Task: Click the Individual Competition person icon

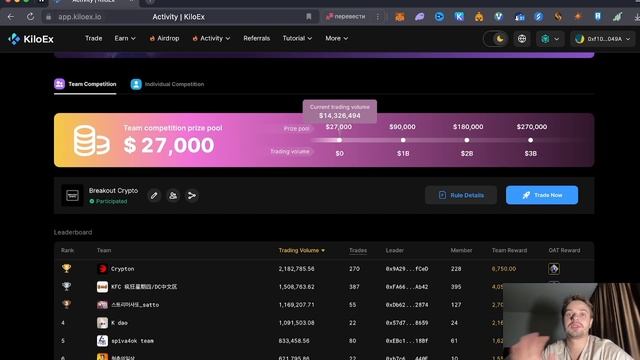Action: (136, 84)
